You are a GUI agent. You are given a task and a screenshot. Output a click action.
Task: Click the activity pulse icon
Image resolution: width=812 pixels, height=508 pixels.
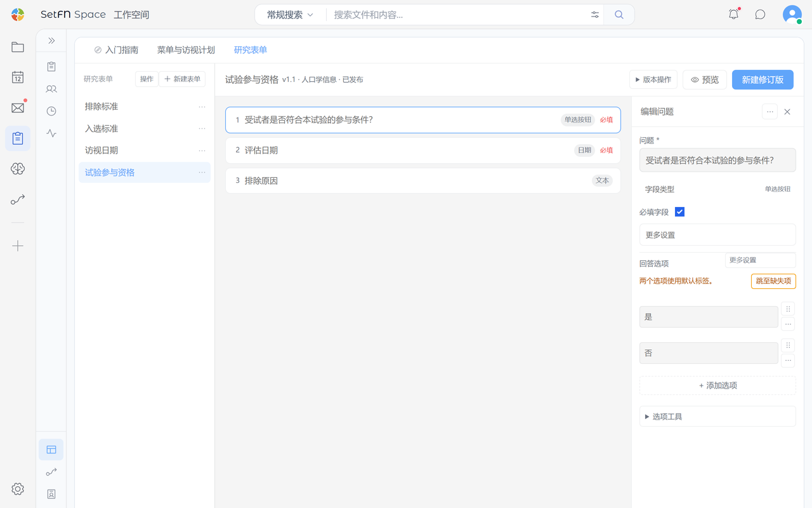point(51,133)
